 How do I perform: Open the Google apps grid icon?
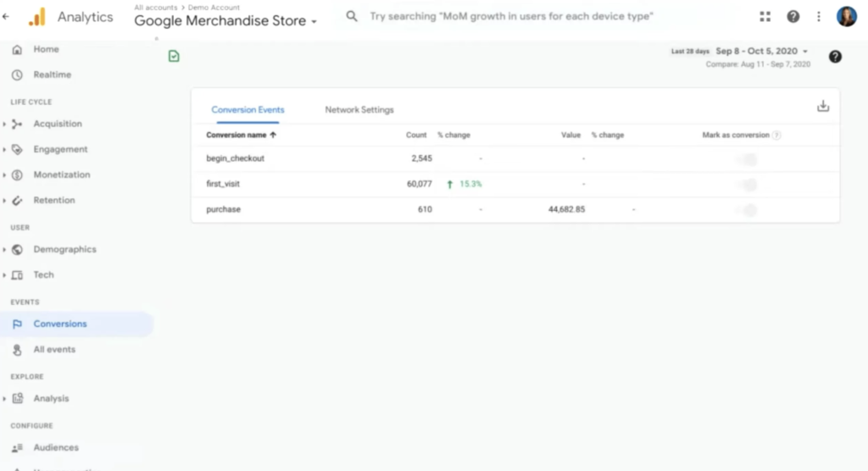point(765,17)
